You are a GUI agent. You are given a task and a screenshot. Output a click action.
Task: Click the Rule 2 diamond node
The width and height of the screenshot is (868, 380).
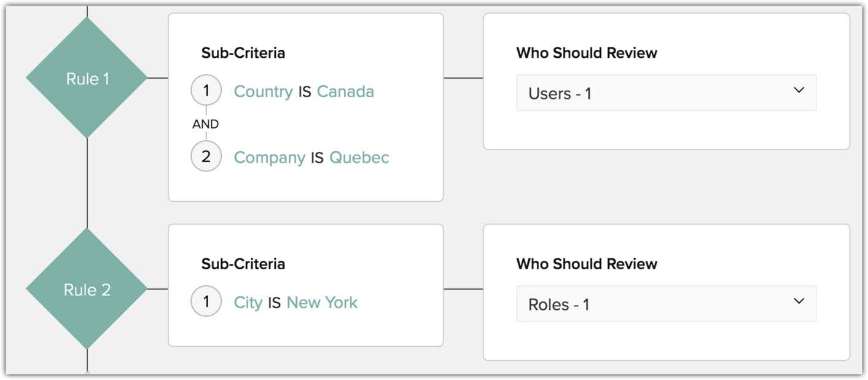(x=87, y=290)
